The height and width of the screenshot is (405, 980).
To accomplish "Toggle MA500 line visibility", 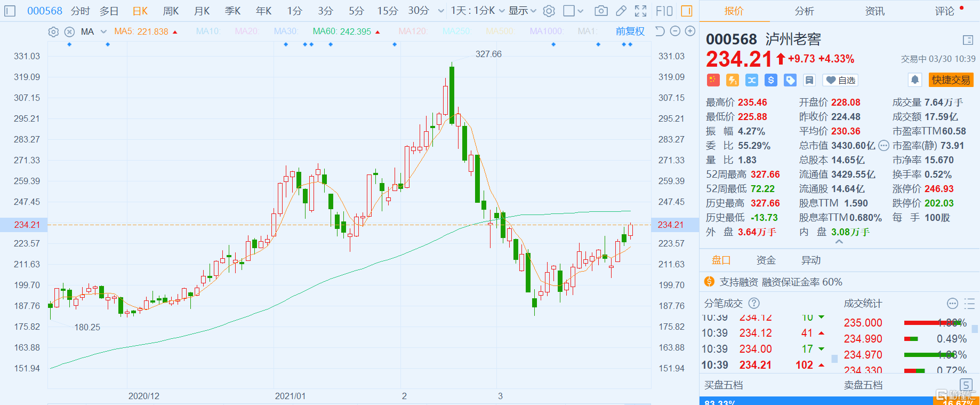I will point(500,31).
